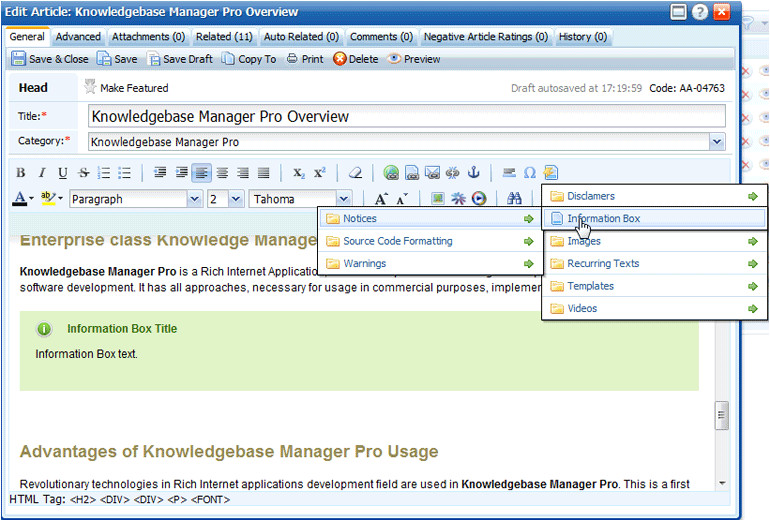
Task: Delete the article
Action: [x=356, y=59]
